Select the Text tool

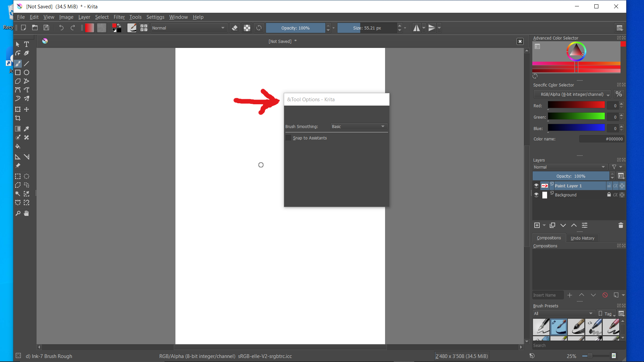click(x=26, y=44)
